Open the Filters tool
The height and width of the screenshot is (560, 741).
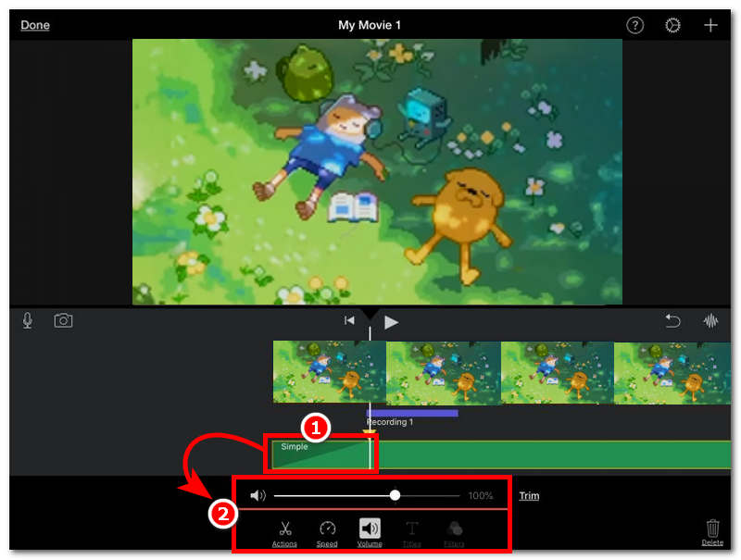pos(454,533)
